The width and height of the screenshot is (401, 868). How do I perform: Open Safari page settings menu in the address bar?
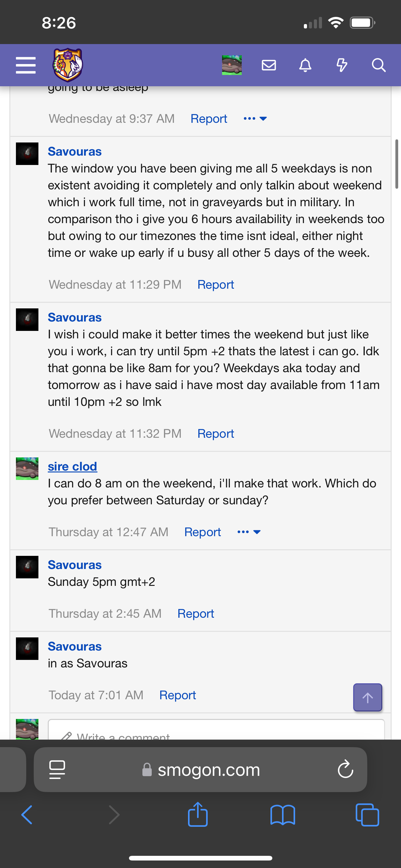pyautogui.click(x=57, y=769)
